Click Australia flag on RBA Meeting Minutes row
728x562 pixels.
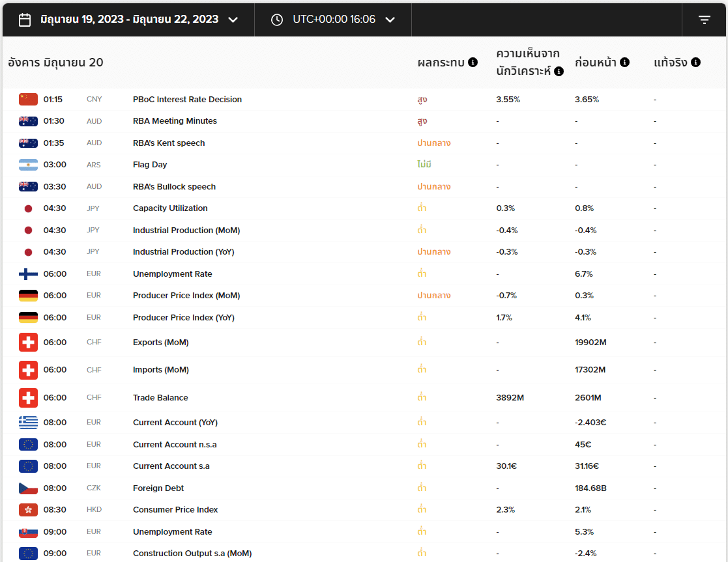(x=28, y=121)
